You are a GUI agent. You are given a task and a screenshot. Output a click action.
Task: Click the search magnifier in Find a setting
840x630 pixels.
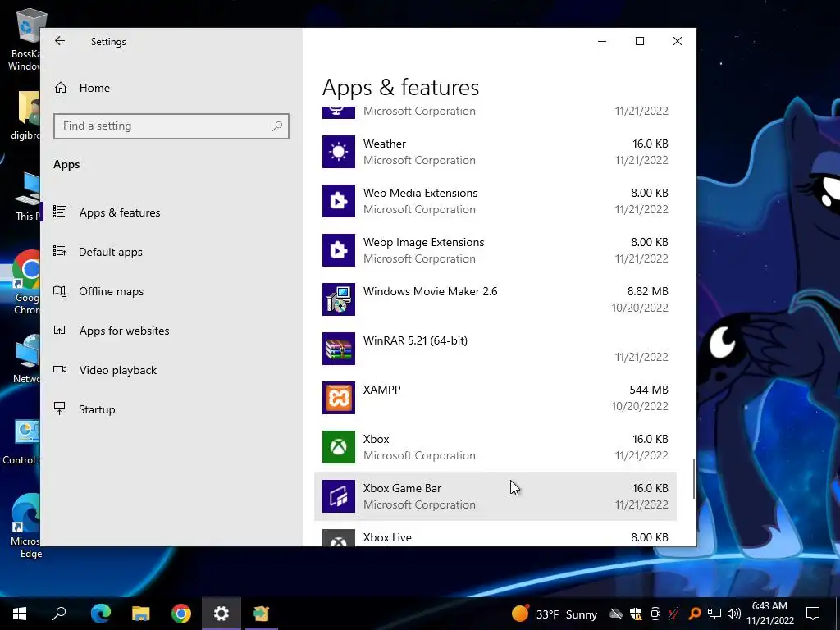(277, 126)
